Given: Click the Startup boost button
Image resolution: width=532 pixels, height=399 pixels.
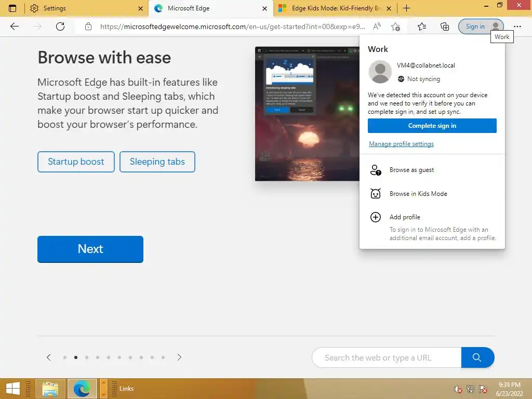Looking at the screenshot, I should (76, 162).
